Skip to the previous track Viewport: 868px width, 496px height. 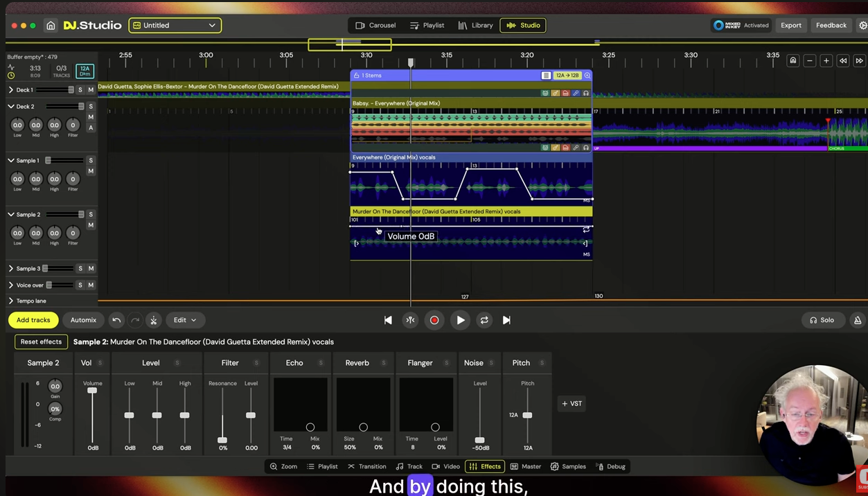pos(388,320)
